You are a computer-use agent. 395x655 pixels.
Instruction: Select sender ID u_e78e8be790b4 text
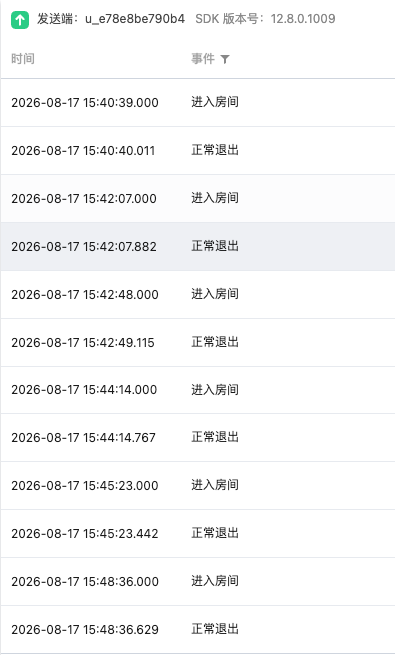[x=135, y=19]
